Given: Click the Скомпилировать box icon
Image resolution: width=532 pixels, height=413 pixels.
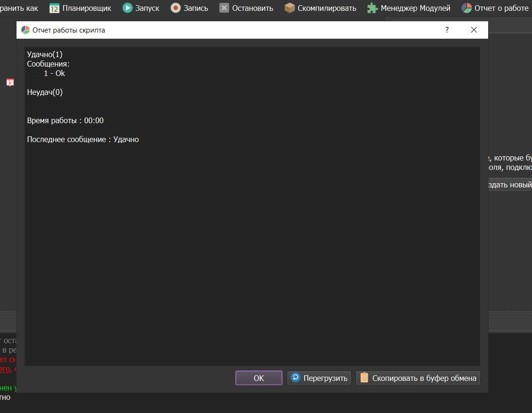Looking at the screenshot, I should point(290,8).
